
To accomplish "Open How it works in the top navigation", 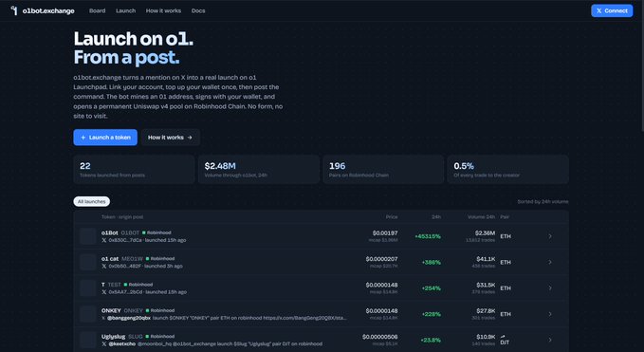I will pyautogui.click(x=163, y=10).
